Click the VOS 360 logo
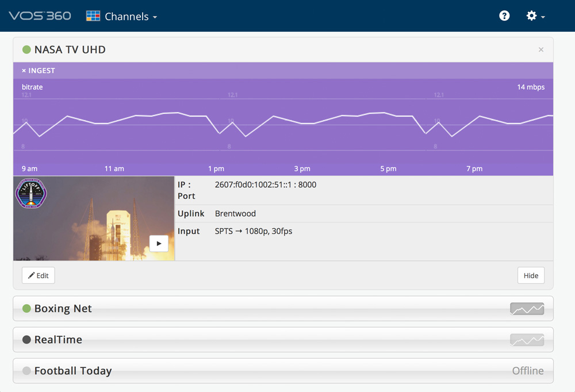 pyautogui.click(x=40, y=16)
